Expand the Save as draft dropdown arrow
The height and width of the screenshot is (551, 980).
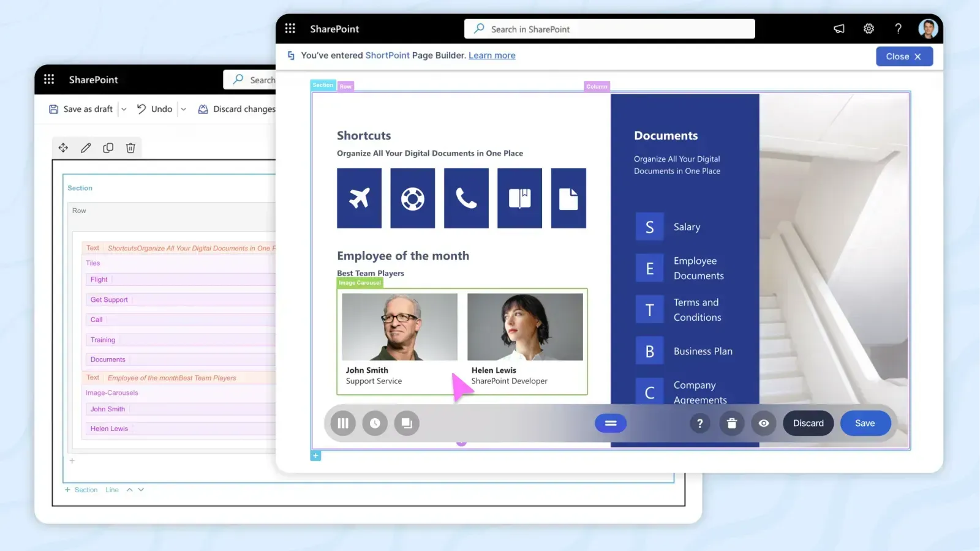[124, 109]
